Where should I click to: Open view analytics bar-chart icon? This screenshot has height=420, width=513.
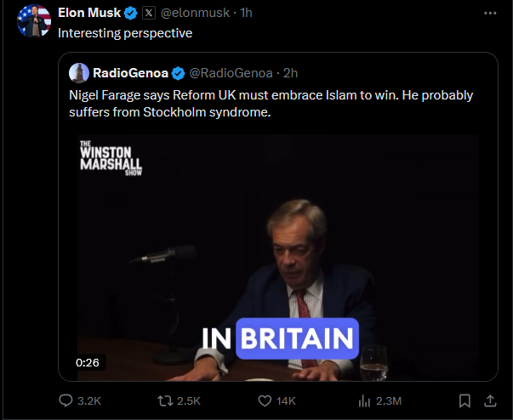coord(364,400)
